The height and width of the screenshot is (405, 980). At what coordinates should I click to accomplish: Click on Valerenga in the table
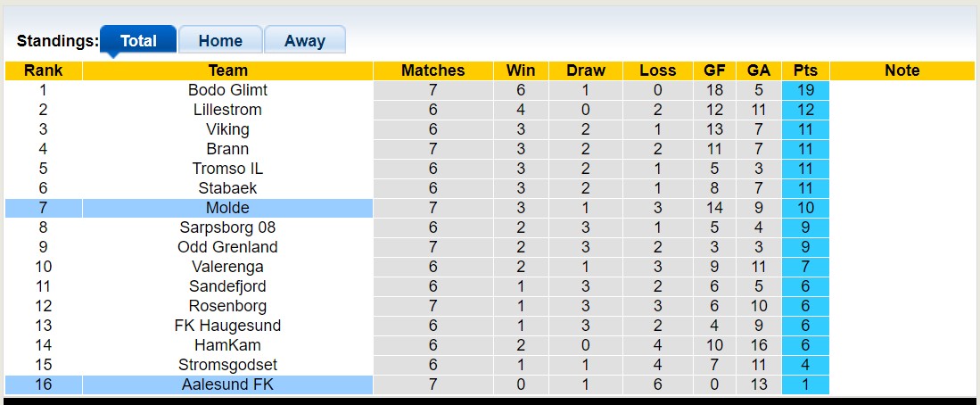coord(227,267)
